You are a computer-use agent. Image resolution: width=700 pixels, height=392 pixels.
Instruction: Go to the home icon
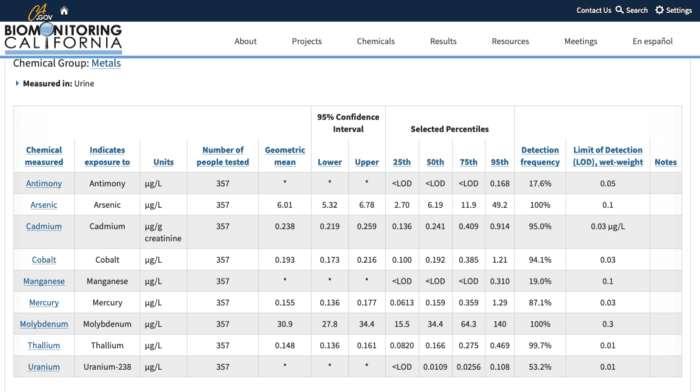coord(64,11)
